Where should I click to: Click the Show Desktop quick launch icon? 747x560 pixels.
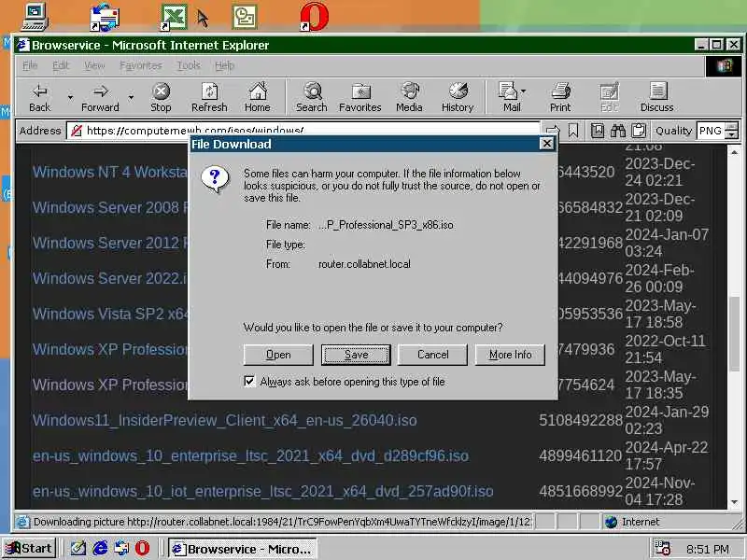coord(78,549)
